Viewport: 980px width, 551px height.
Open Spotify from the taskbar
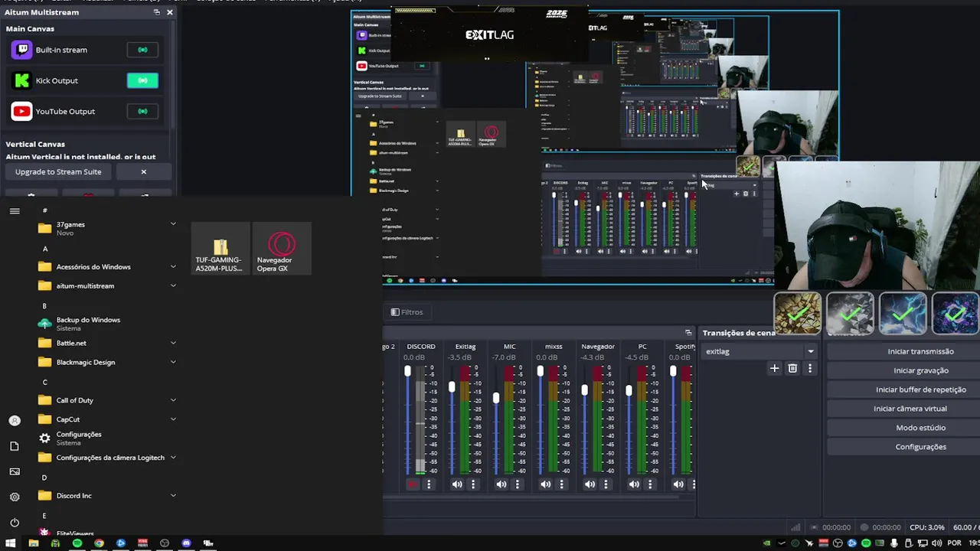tap(77, 543)
